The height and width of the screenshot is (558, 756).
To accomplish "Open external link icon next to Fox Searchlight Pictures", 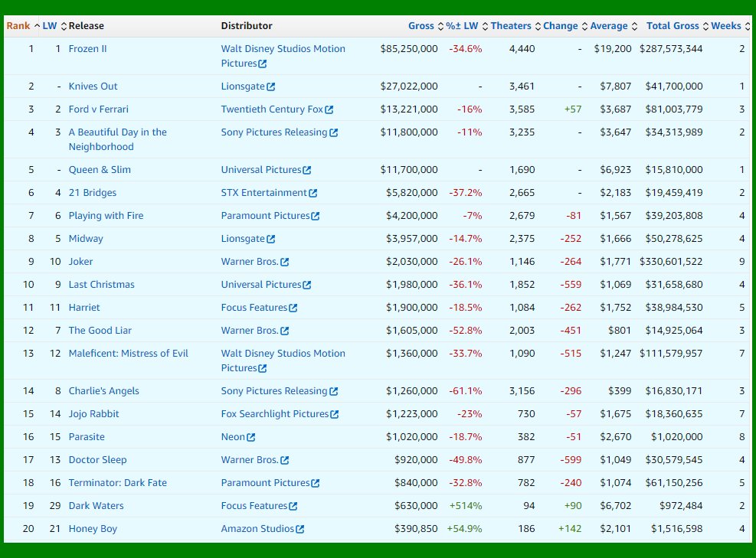I will (x=335, y=414).
